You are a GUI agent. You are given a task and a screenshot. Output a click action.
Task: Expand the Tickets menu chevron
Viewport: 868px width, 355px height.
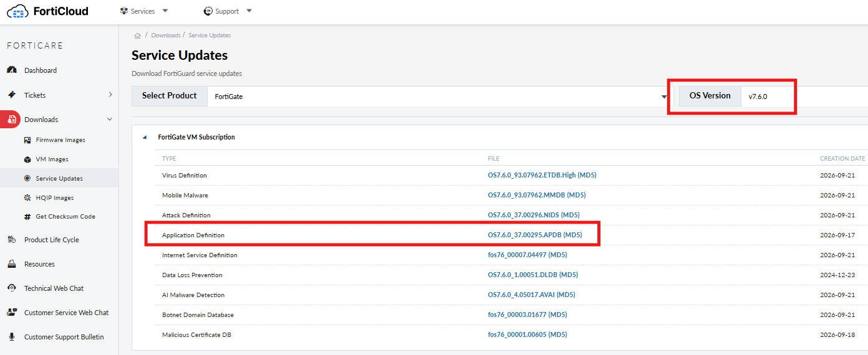click(x=110, y=95)
